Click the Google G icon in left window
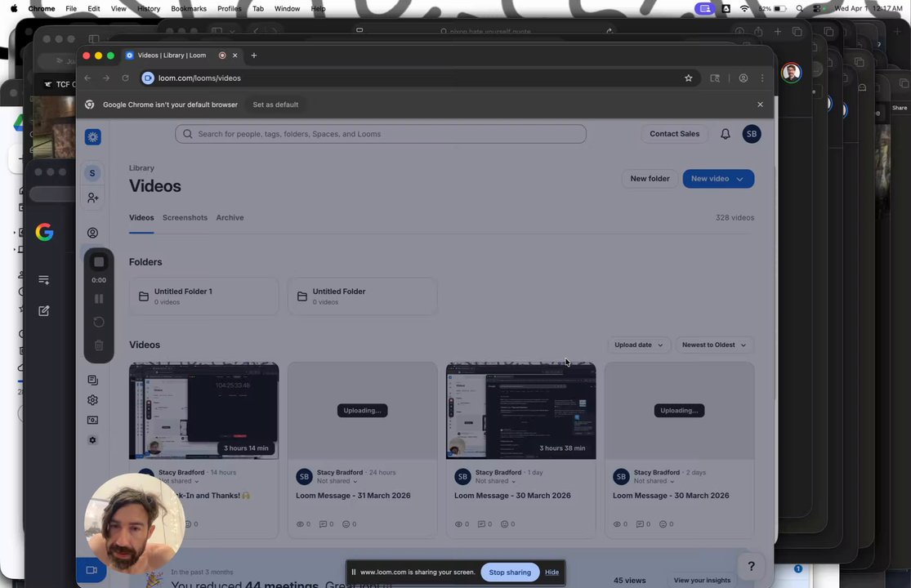Image resolution: width=911 pixels, height=588 pixels. coord(45,232)
